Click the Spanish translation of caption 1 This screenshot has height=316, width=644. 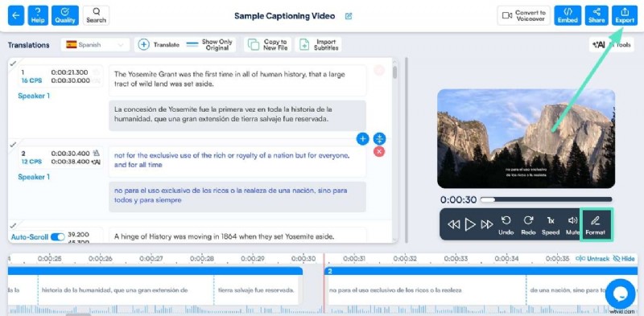coord(237,115)
